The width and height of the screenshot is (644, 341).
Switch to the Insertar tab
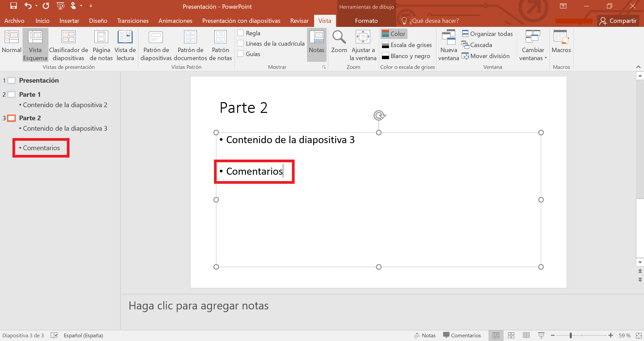pos(69,21)
